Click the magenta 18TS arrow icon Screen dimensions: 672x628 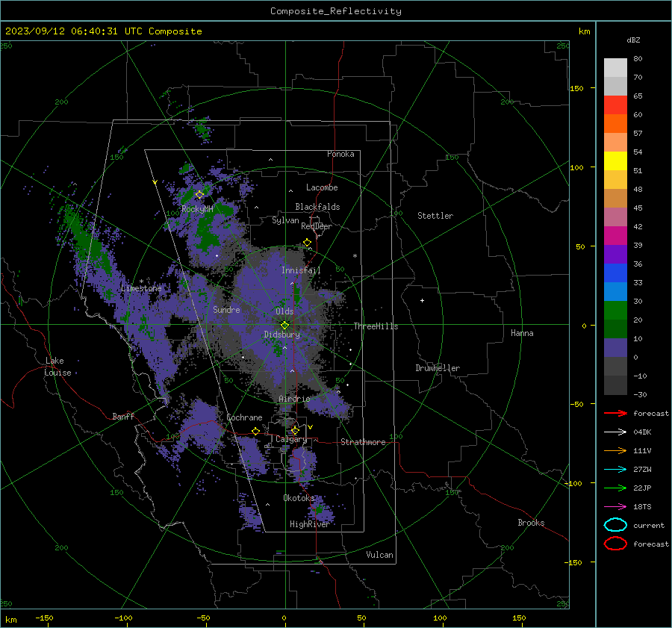(615, 507)
